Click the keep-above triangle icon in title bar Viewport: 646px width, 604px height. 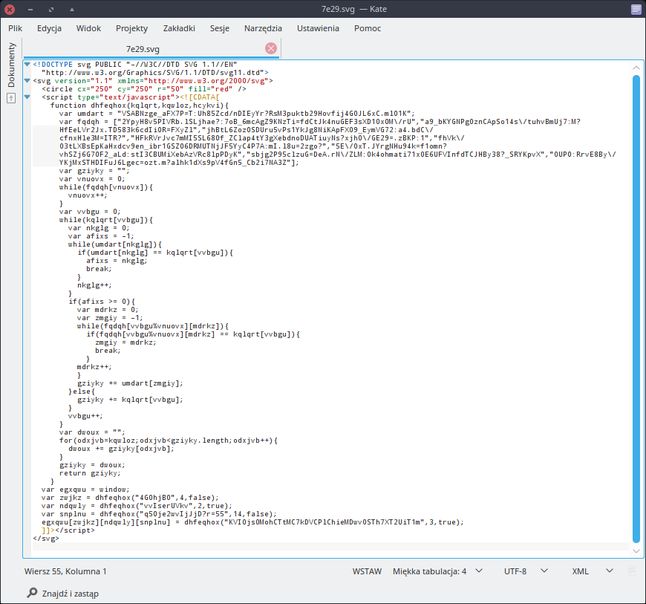72,9
